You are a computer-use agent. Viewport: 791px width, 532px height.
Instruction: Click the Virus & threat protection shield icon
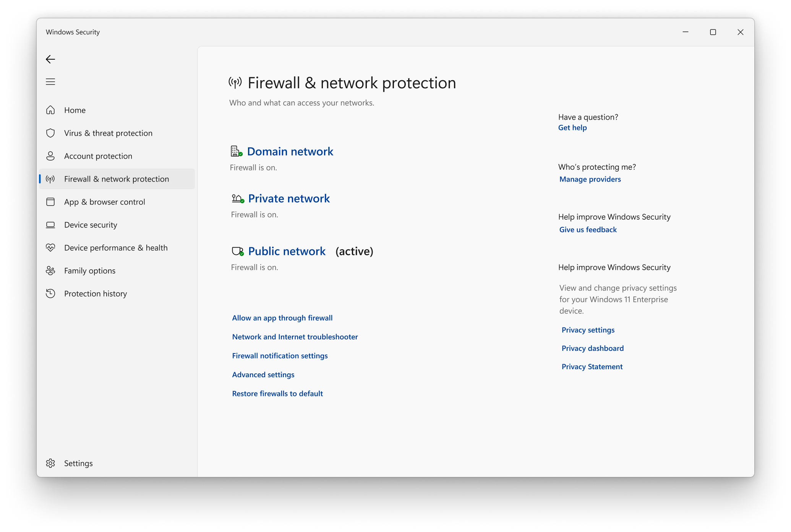51,132
